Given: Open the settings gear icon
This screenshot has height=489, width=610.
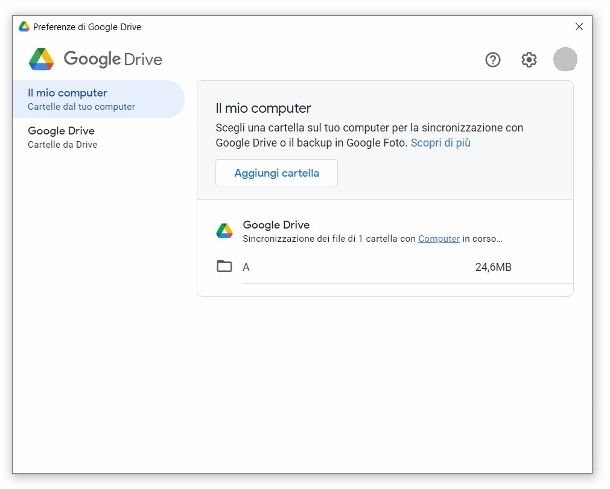Looking at the screenshot, I should (x=529, y=60).
